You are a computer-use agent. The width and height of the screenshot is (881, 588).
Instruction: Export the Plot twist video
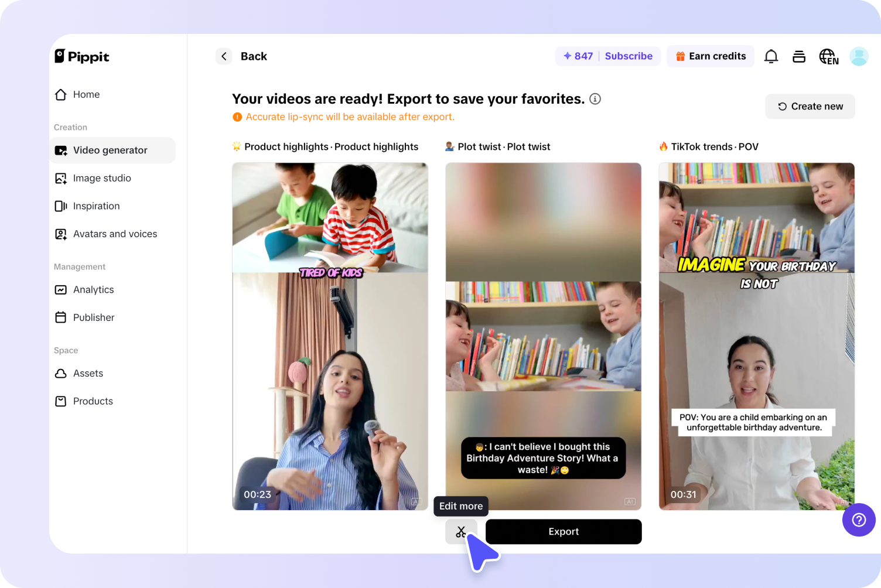(563, 531)
